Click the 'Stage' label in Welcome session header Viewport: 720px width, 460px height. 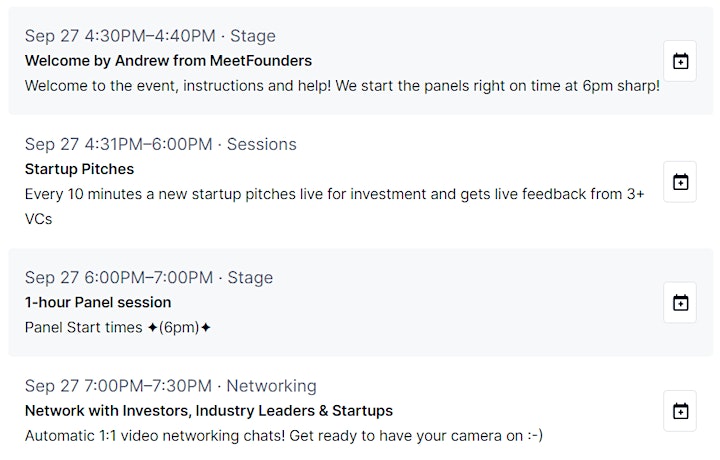pos(253,36)
